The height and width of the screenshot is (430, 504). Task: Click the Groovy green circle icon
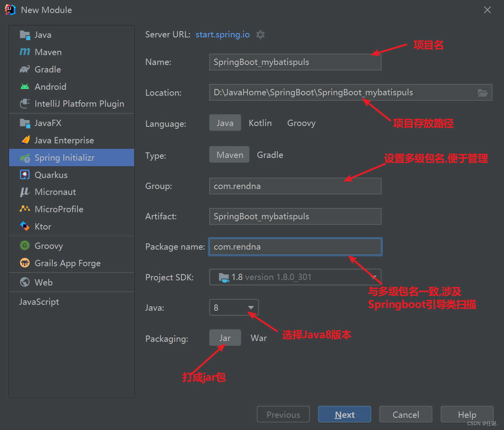pos(25,246)
